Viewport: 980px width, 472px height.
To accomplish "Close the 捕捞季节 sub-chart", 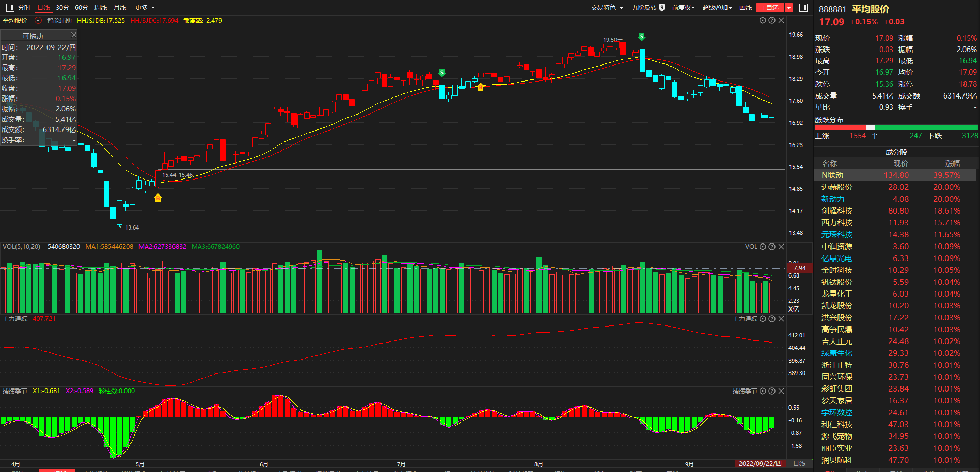I will [x=781, y=391].
